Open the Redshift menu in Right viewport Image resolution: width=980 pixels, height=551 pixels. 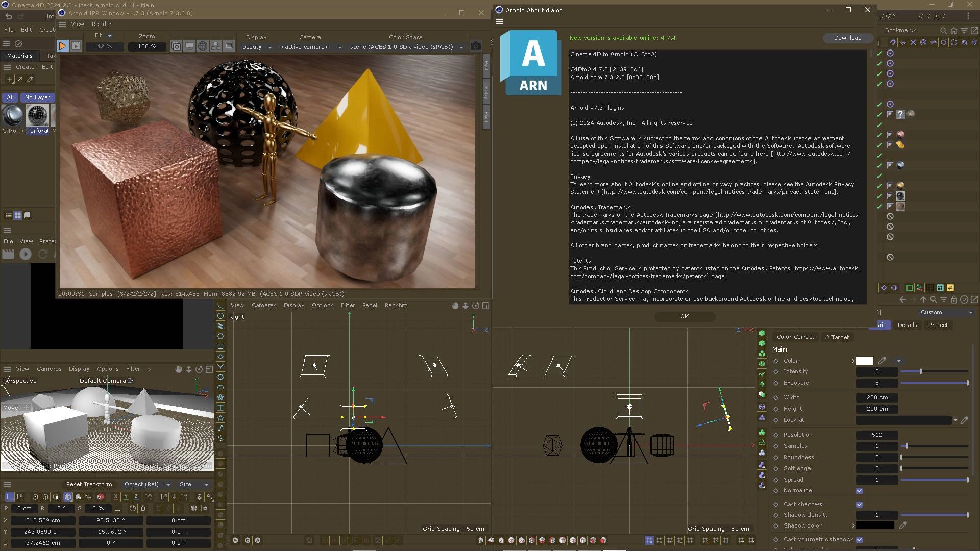tap(396, 306)
